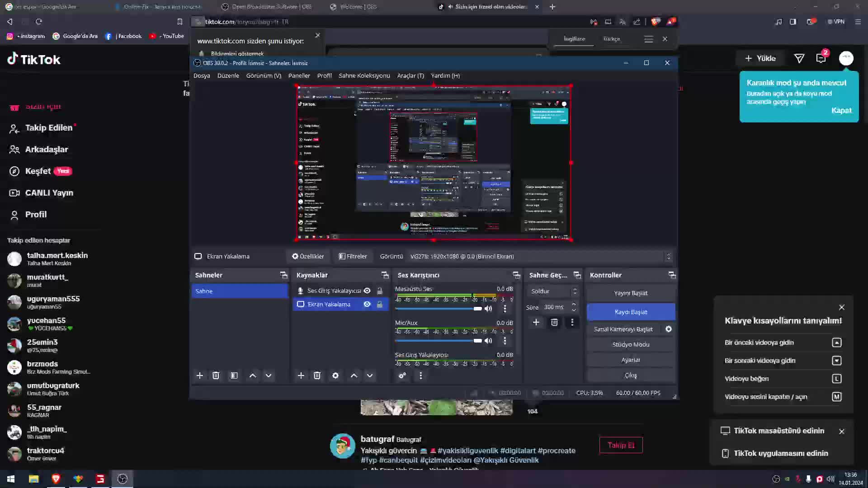Undock the Ses Karıştırıcı panel

coord(516,275)
